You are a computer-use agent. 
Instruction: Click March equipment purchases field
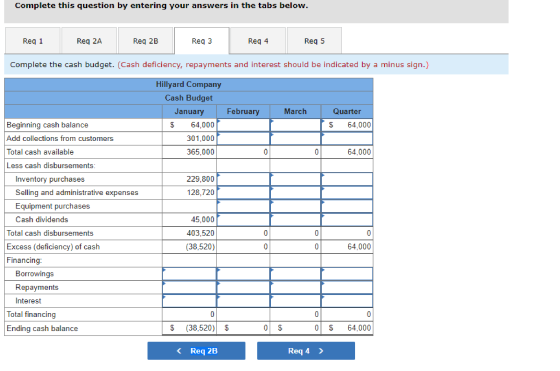[x=295, y=206]
